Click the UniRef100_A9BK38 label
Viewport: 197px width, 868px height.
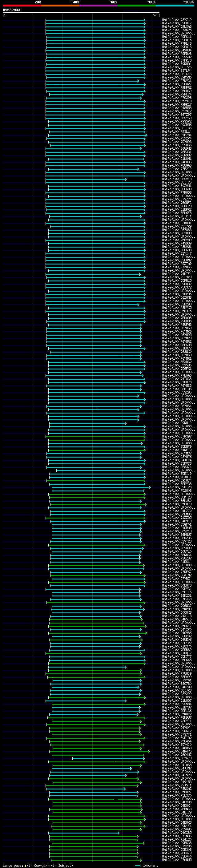(x=177, y=843)
